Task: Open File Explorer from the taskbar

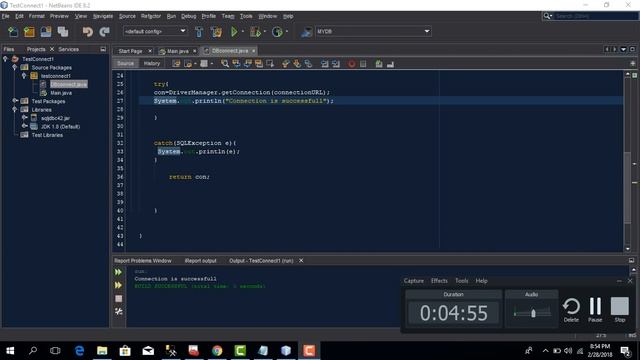Action: click(102, 351)
